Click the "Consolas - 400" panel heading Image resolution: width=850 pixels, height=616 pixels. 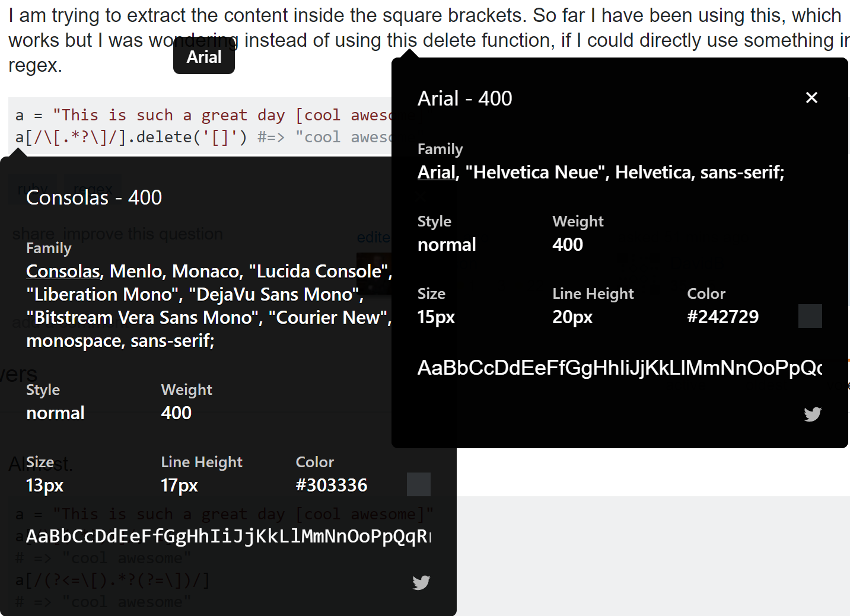(94, 197)
